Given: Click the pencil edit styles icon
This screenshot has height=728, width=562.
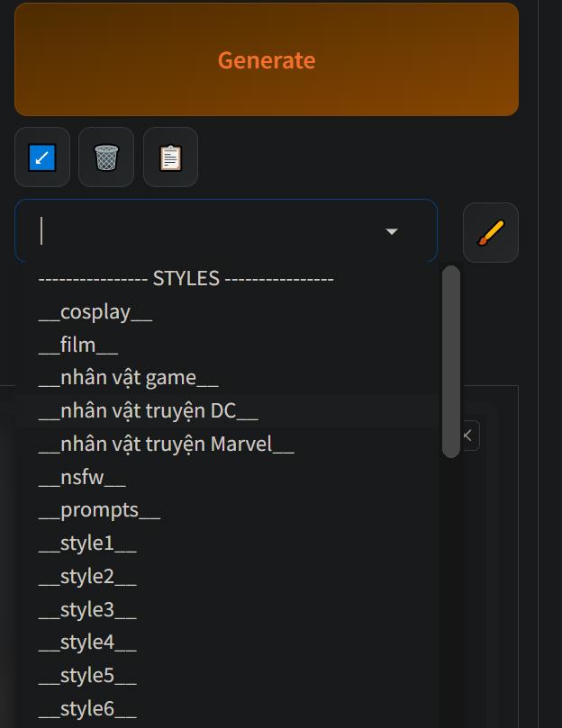Looking at the screenshot, I should (491, 232).
